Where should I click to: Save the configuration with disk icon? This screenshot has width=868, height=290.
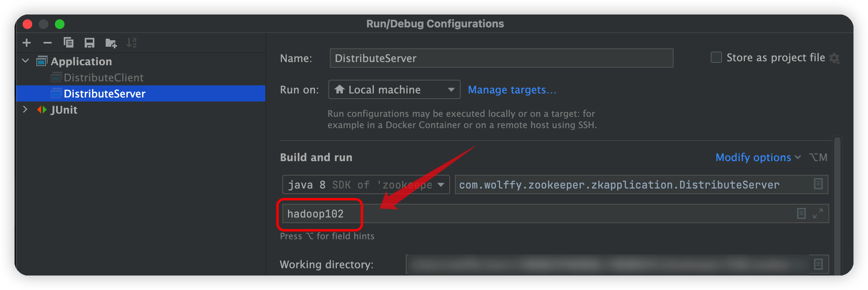[x=90, y=43]
